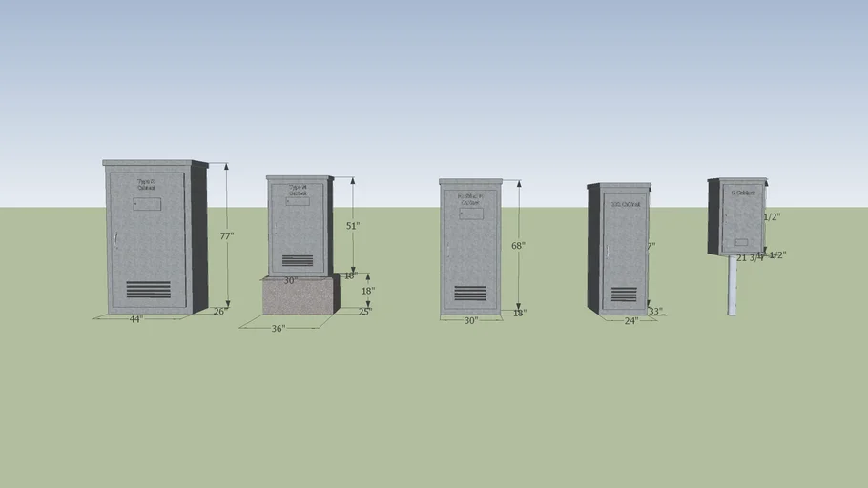The height and width of the screenshot is (488, 868).
Task: Select the dark side panel of the Type R cabinet
Action: coord(200,238)
